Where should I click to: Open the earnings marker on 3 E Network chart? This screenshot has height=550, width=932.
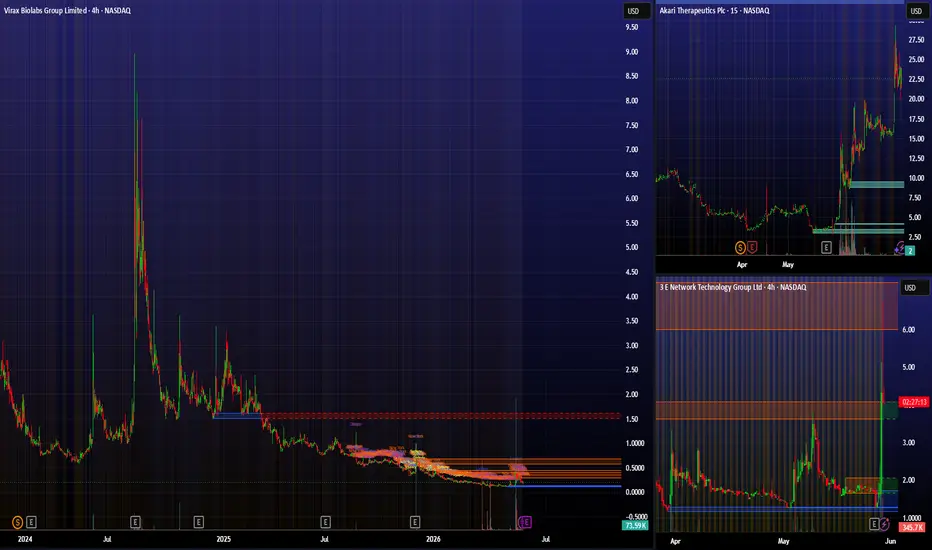874,524
